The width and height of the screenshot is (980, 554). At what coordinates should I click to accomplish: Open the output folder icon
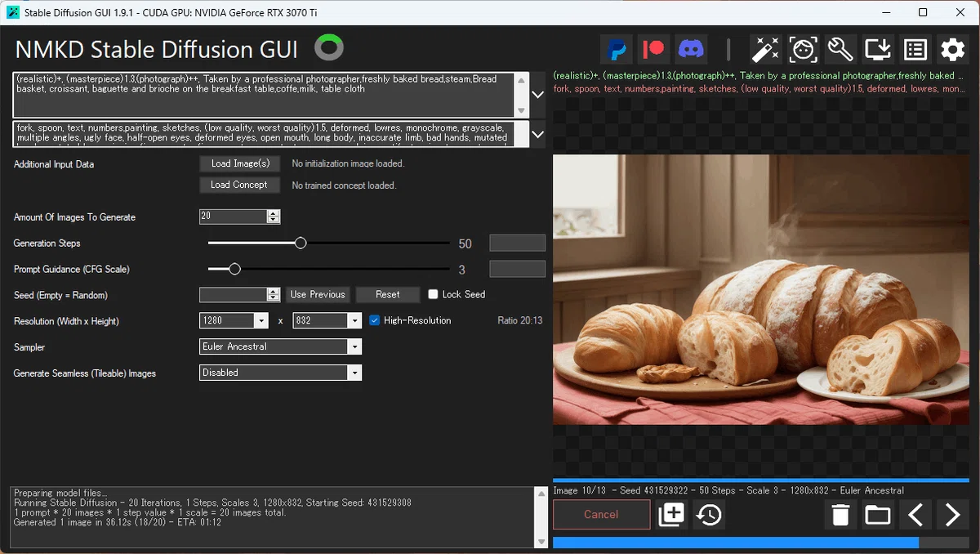click(878, 515)
